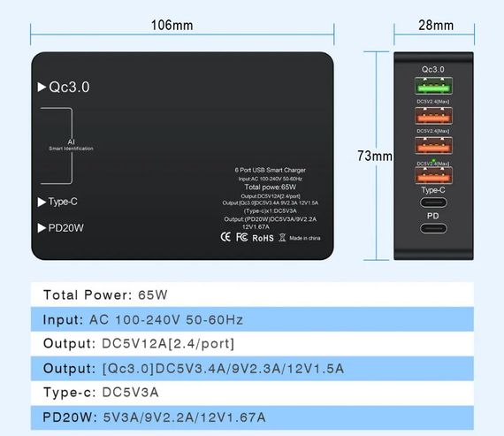
Task: Click the Type-C label on side view
Action: pyautogui.click(x=433, y=190)
